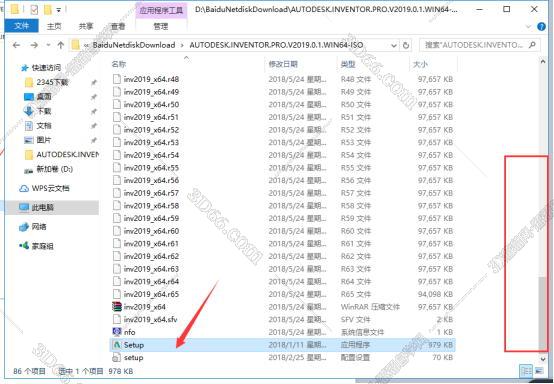
Task: Select the inv2019_x64 WinRAR archive
Action: 145,307
